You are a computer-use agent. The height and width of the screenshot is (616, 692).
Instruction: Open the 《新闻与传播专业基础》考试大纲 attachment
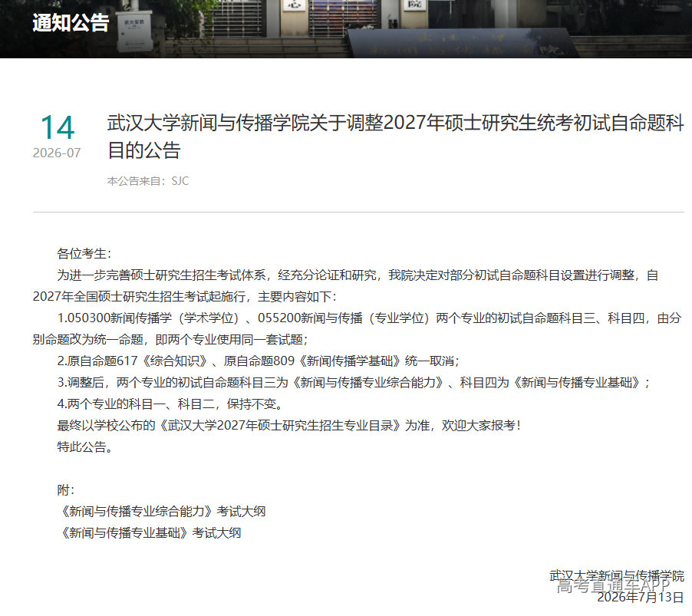click(x=150, y=533)
